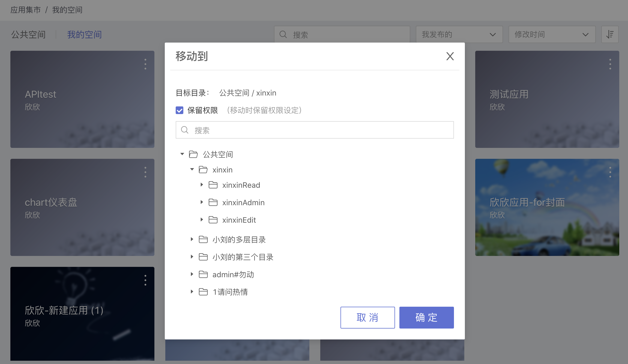Click the sort order icon button
This screenshot has height=364, width=628.
(x=610, y=34)
